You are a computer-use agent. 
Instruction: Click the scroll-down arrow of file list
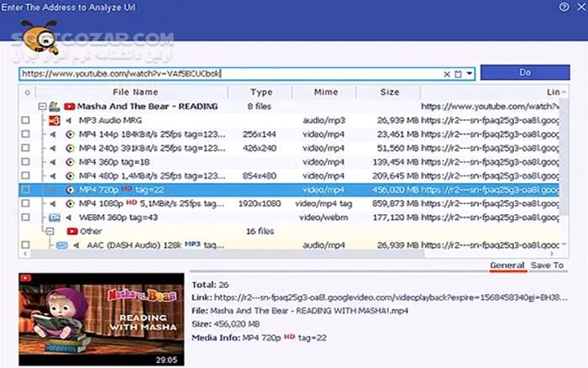564,245
